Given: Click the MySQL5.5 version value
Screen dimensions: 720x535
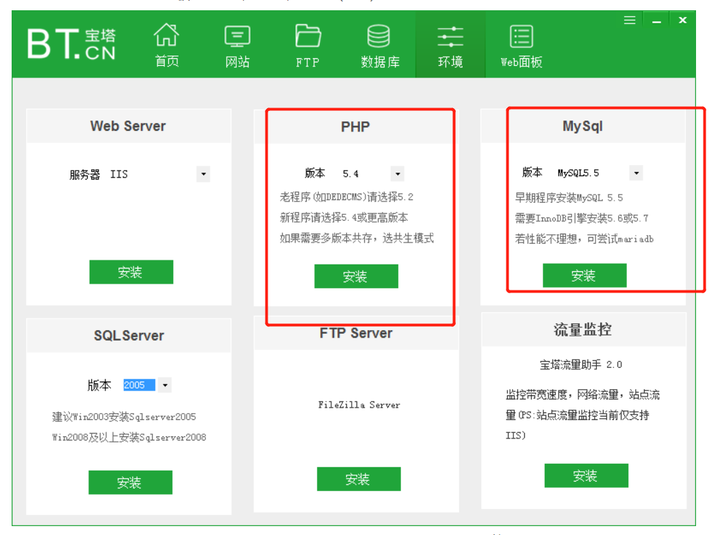Looking at the screenshot, I should [x=578, y=173].
